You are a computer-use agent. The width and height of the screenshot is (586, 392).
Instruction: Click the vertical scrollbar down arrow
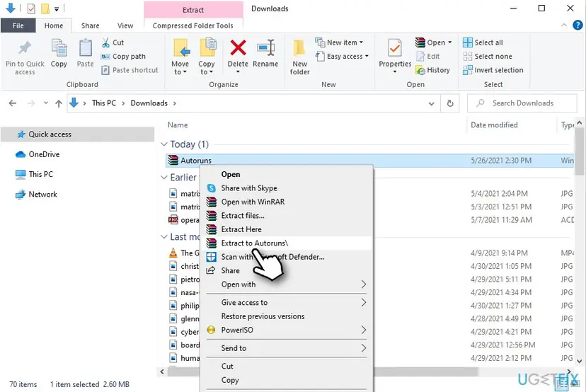point(580,361)
